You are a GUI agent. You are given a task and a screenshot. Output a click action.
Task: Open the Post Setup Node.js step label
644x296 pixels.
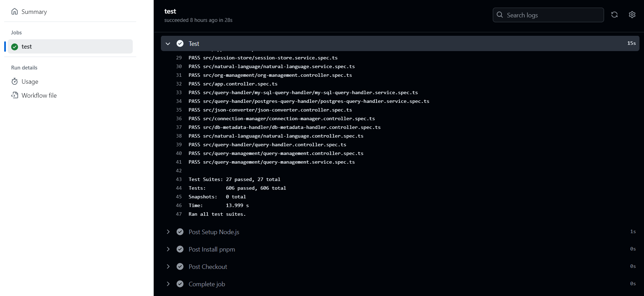coord(214,232)
